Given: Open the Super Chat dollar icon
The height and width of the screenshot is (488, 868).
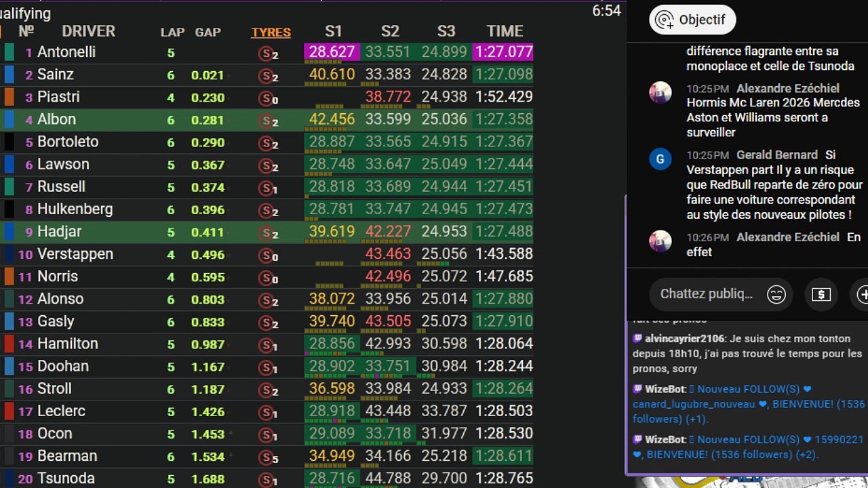Looking at the screenshot, I should point(821,294).
